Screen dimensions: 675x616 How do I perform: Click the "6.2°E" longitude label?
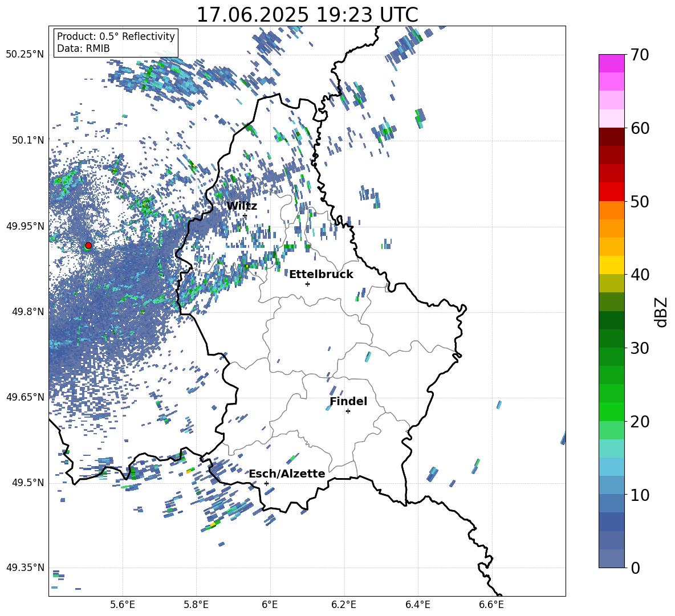pyautogui.click(x=344, y=605)
